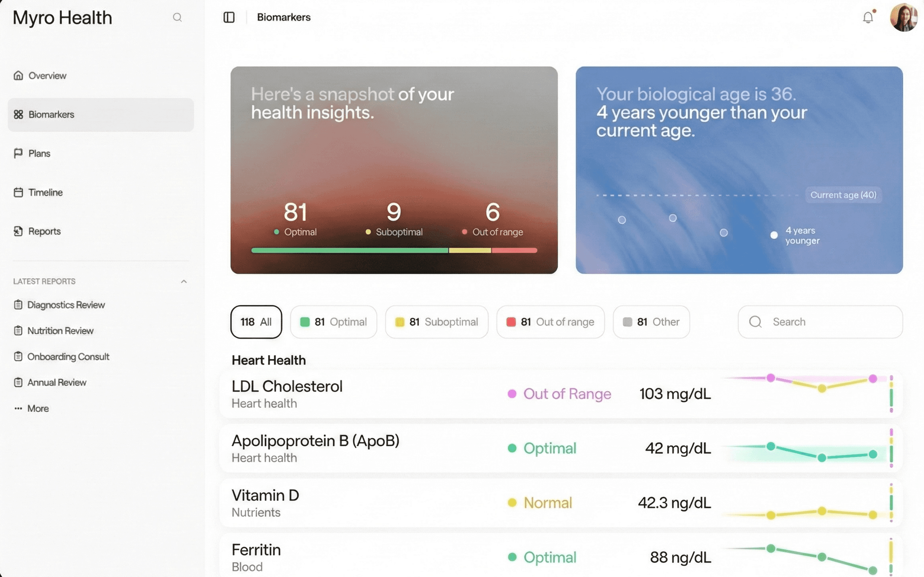Click the optimal/suboptimal progress bar
Viewport: 924px width, 577px height.
(x=394, y=250)
